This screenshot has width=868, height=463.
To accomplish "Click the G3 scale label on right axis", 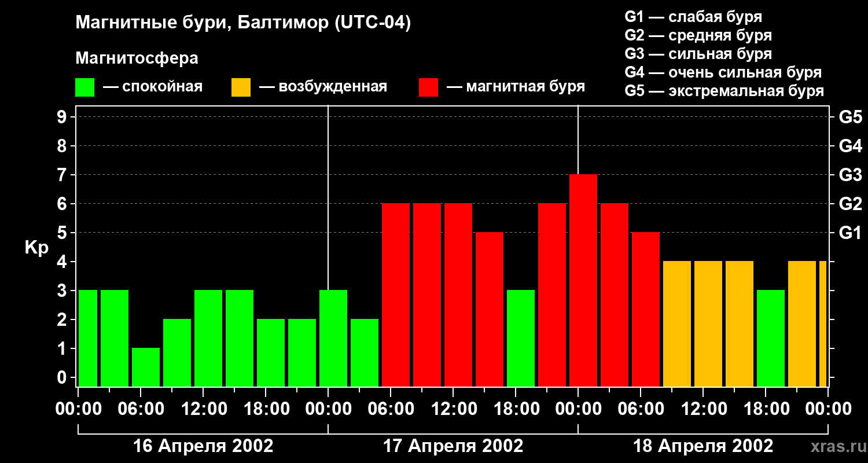I will [x=850, y=175].
